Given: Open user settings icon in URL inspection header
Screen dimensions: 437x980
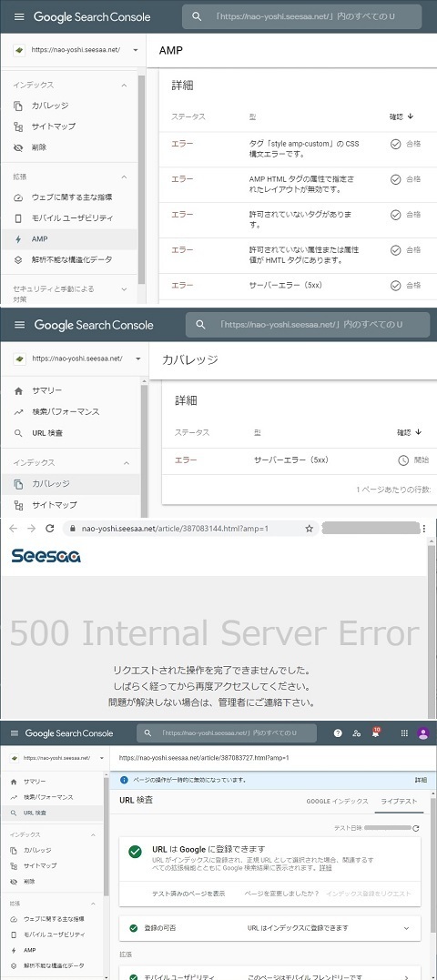Looking at the screenshot, I should pyautogui.click(x=356, y=733).
